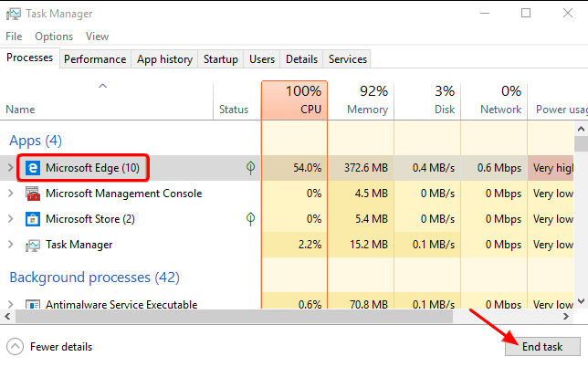Click the Antimalware Service Executable icon
588x367 pixels.
coord(33,304)
